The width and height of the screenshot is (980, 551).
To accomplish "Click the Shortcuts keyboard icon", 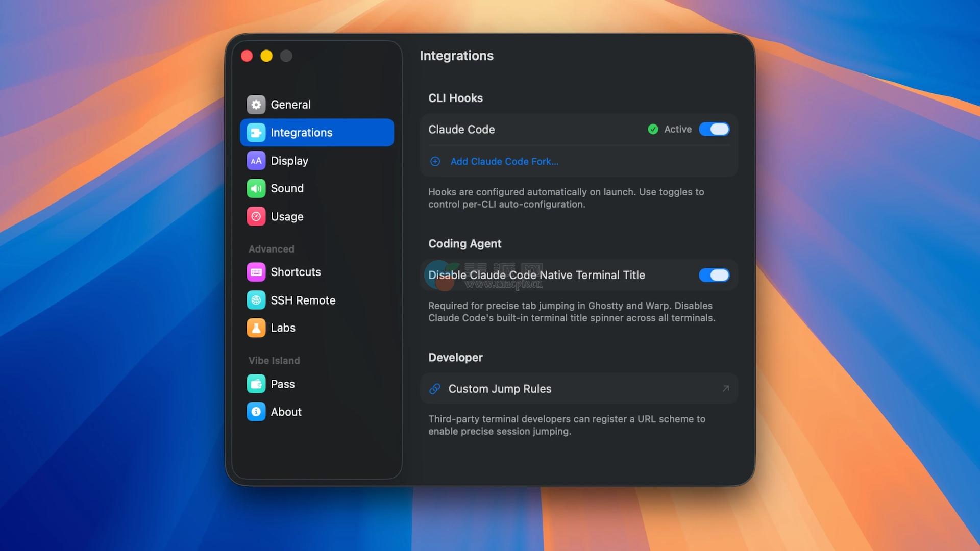I will pos(256,272).
